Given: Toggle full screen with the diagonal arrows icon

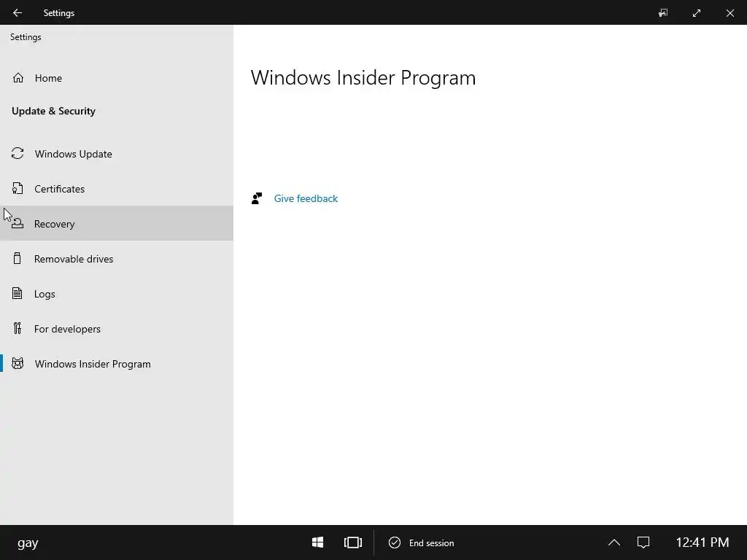Looking at the screenshot, I should (x=697, y=13).
